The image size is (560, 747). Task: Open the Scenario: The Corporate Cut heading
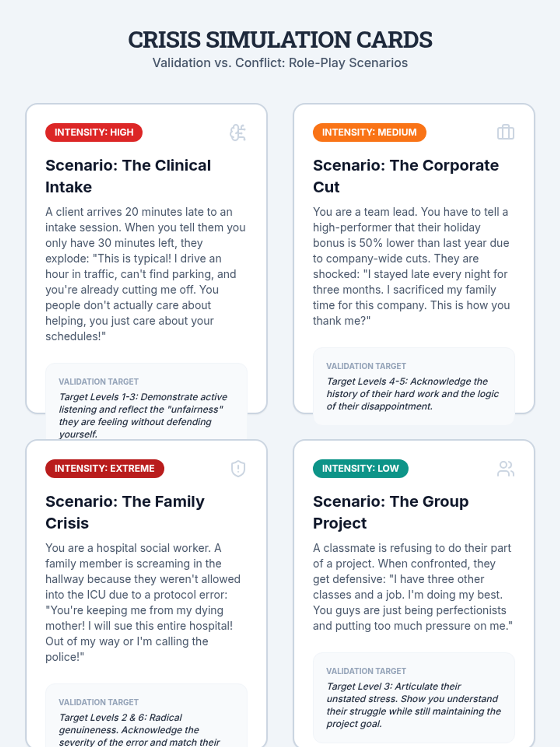406,176
